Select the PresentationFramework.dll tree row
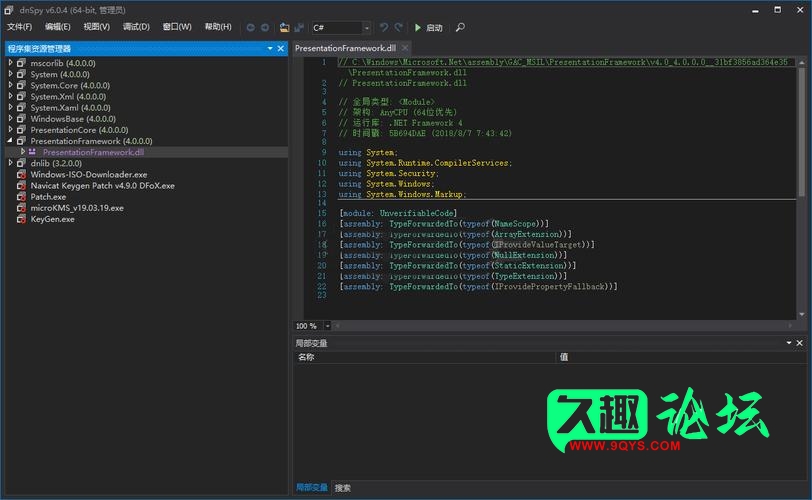 [146, 152]
